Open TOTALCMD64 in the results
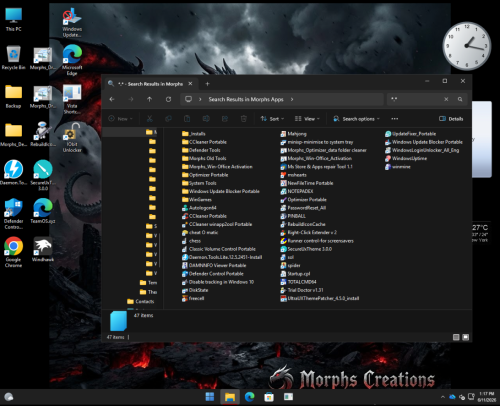Screen dimensions: 500x406 tap(298, 282)
